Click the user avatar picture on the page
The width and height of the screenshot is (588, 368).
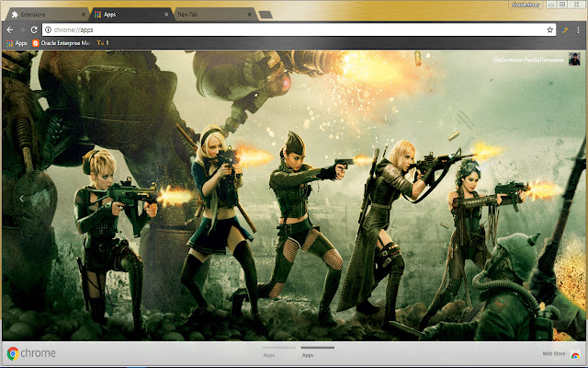574,59
